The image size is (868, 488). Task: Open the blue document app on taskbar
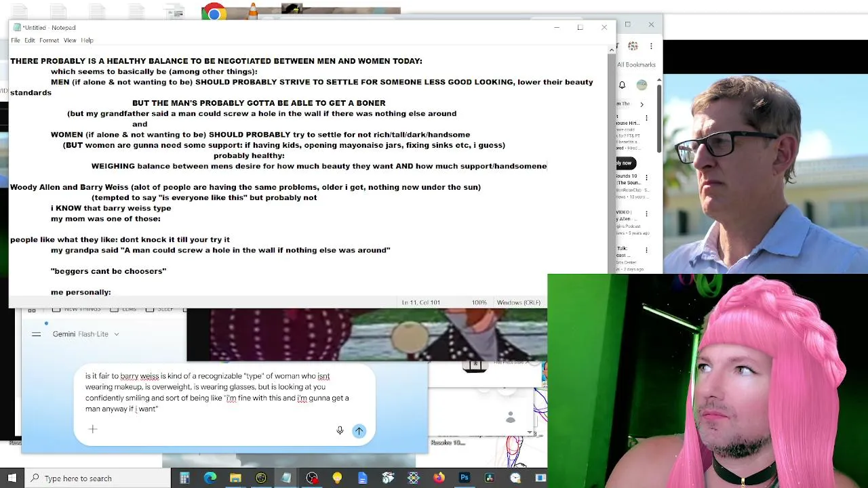[362, 478]
